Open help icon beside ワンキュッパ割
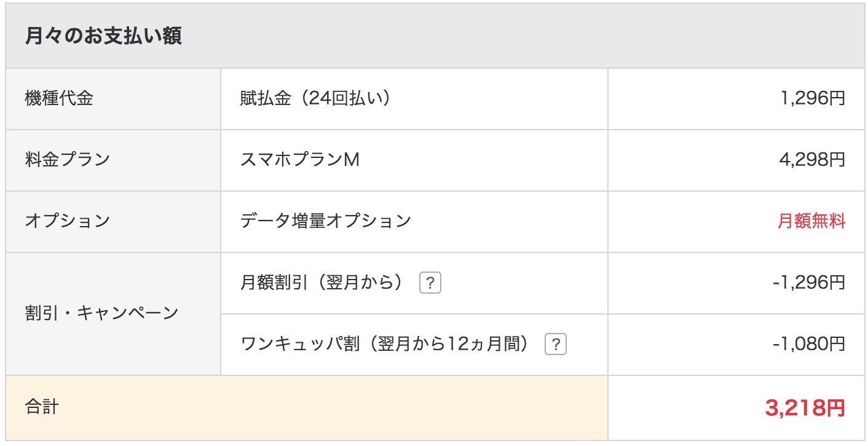 click(x=556, y=345)
